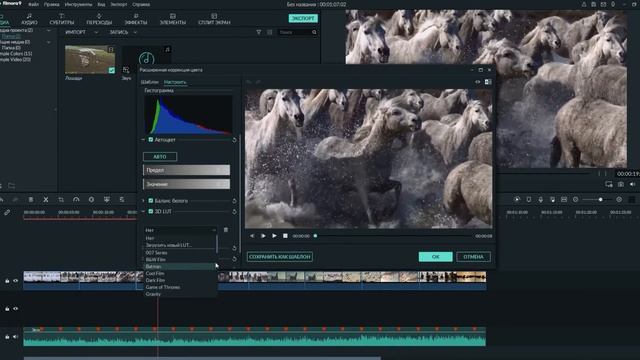Viewport: 640px width, 360px height.
Task: Click the before/after compare view icon in dialog
Action: [488, 82]
